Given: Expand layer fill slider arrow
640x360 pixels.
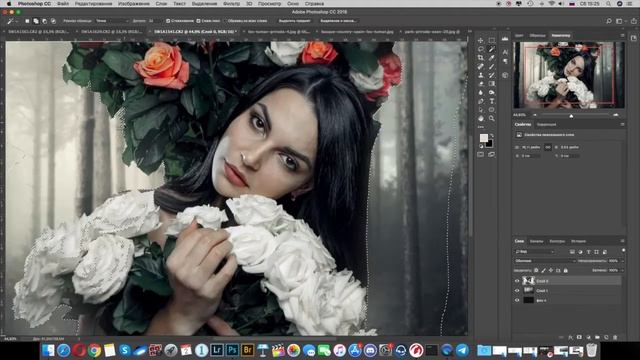Looking at the screenshot, I should [622, 270].
